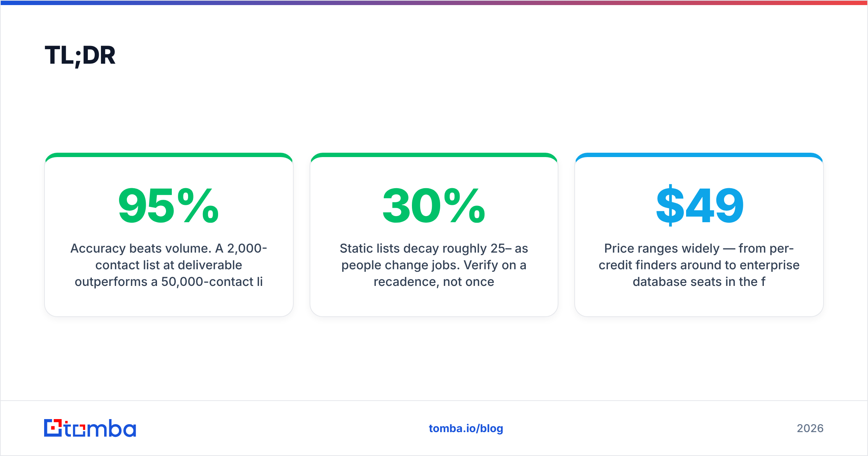Select the static lists decay card
This screenshot has height=456, width=868.
434,235
